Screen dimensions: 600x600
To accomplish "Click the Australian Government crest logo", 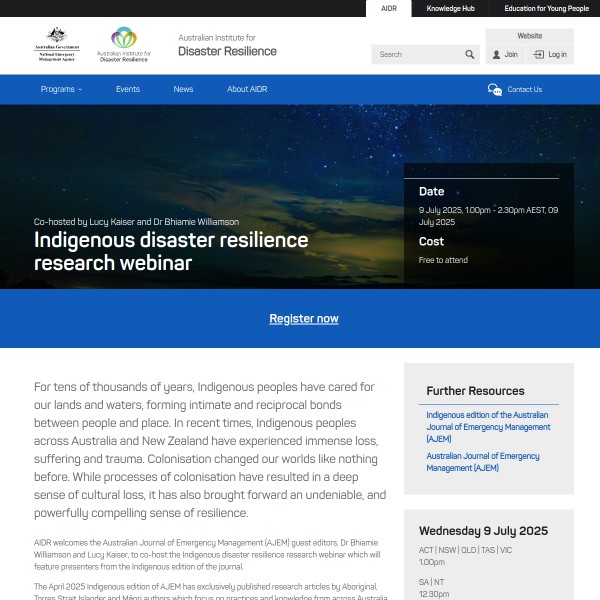I will pyautogui.click(x=55, y=44).
